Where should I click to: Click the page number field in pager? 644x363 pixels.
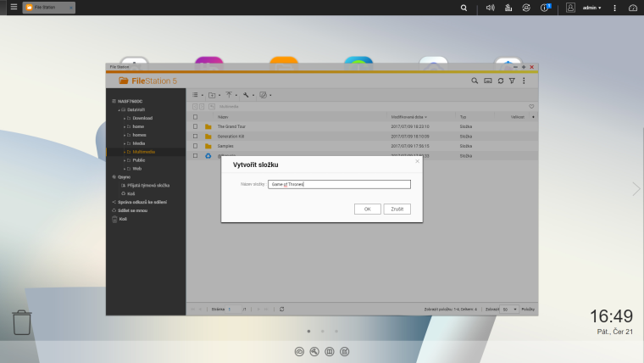click(x=233, y=310)
